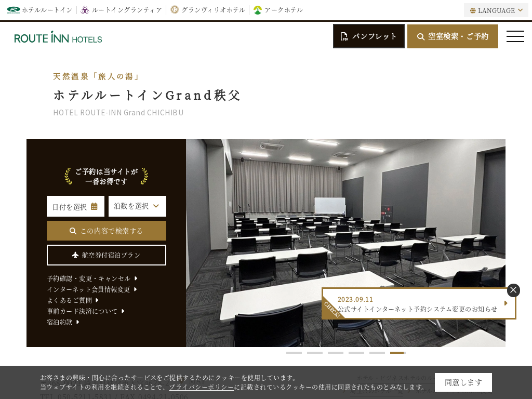Click the arrow on the news notice
532x399 pixels.
(506, 303)
